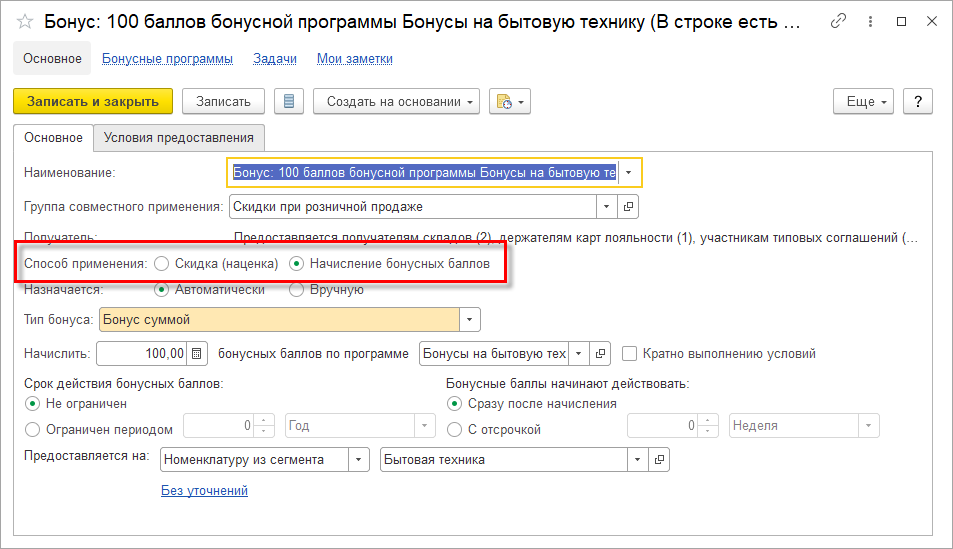Click the document clock icon button
The width and height of the screenshot is (953, 549).
(x=509, y=101)
